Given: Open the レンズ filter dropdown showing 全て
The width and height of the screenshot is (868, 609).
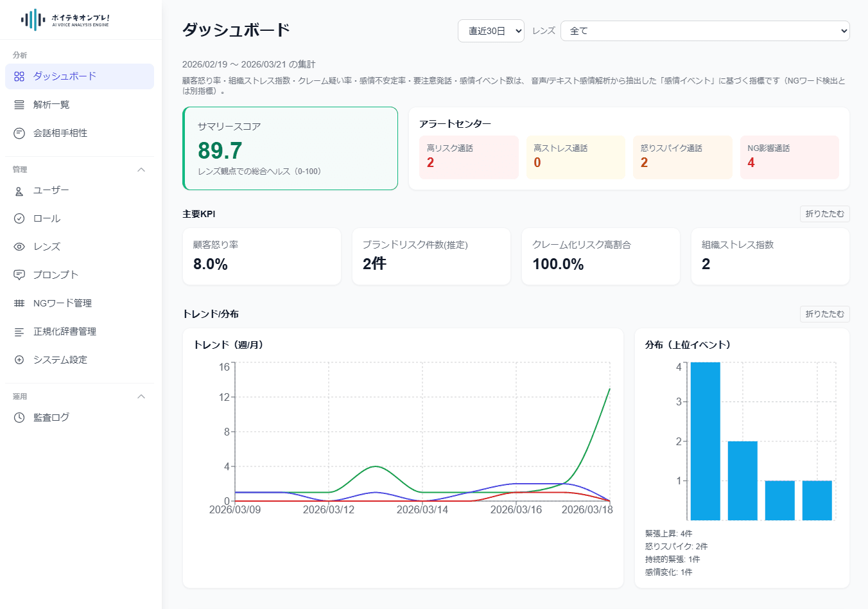Looking at the screenshot, I should coord(705,30).
